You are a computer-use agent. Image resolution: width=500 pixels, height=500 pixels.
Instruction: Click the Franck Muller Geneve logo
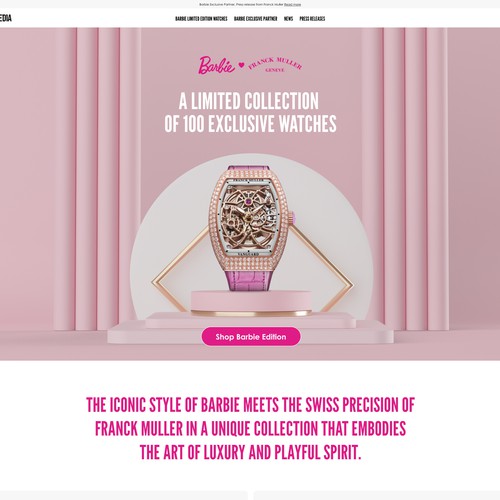[275, 65]
